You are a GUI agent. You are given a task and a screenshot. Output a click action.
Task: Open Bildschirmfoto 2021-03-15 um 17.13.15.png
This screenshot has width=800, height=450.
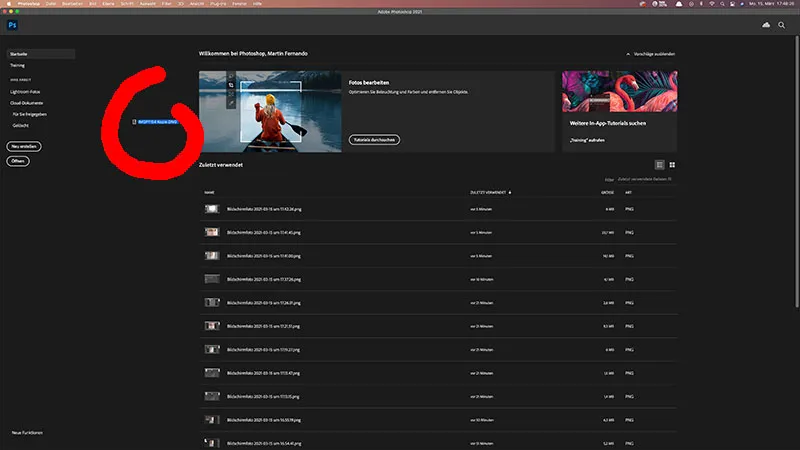click(x=438, y=396)
